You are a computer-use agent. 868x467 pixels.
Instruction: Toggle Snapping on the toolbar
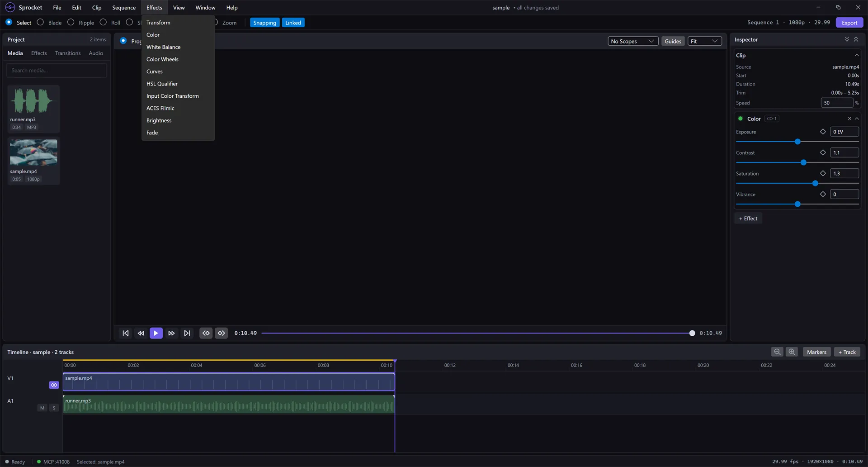[264, 23]
